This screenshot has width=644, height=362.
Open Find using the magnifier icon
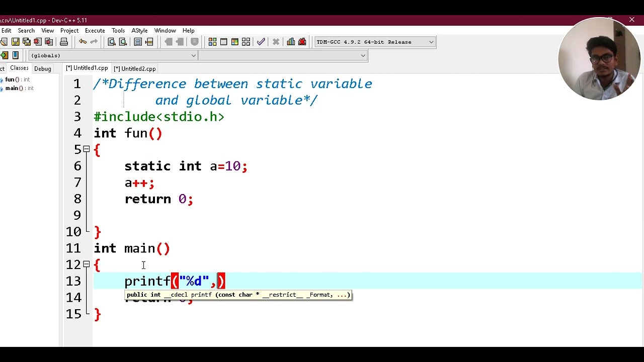pyautogui.click(x=112, y=42)
